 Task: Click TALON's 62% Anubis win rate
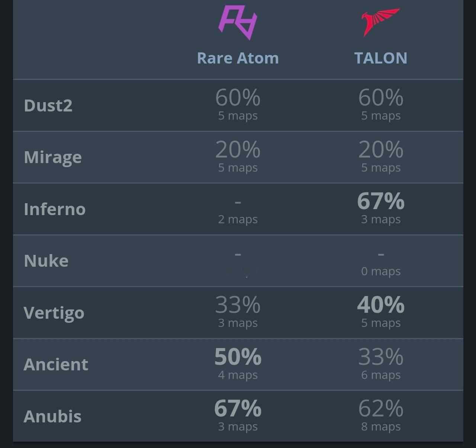(380, 408)
